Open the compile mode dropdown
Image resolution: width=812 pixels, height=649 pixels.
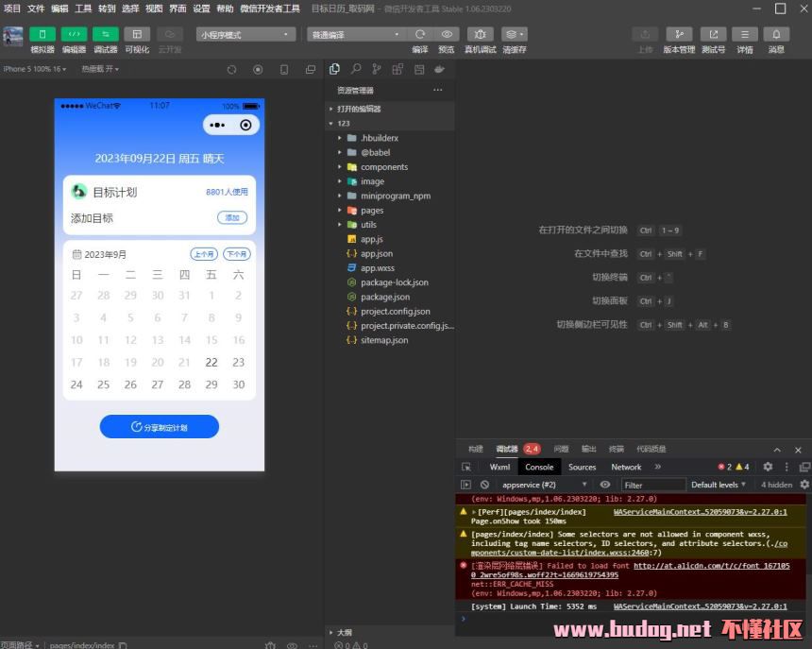click(357, 35)
